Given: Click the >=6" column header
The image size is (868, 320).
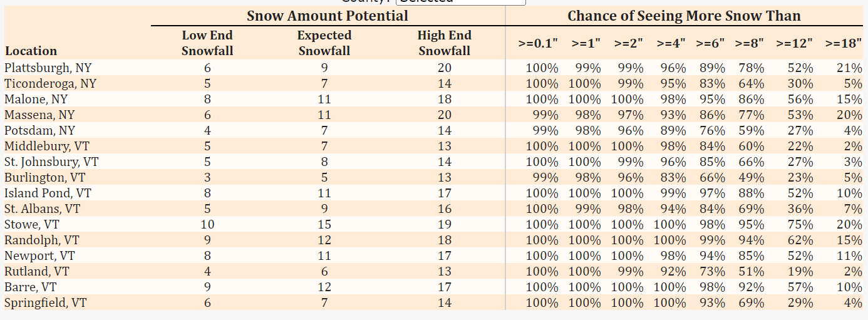Looking at the screenshot, I should click(x=710, y=43).
